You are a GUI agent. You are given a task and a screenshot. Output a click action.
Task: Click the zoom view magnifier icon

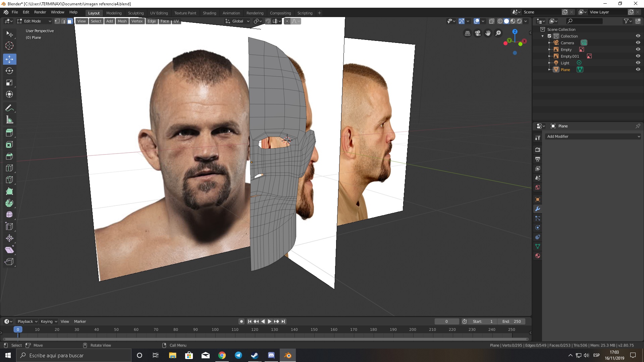pos(498,33)
